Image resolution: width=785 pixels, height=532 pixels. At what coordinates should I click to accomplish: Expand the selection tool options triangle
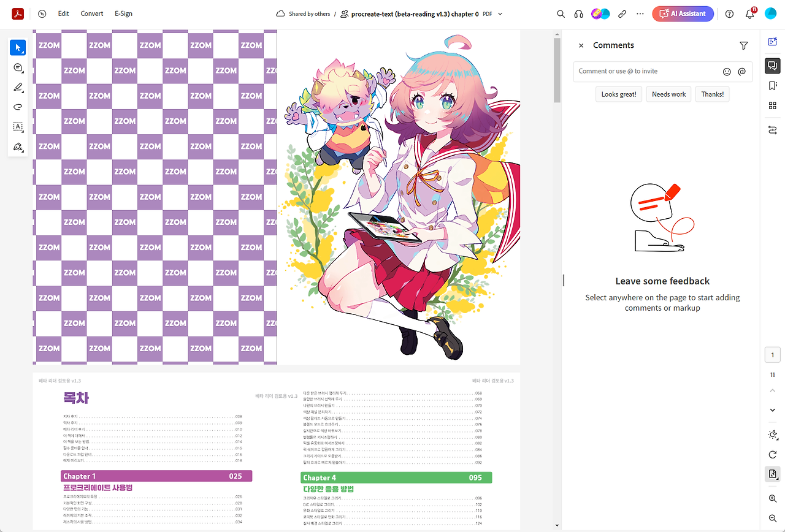coord(23,53)
